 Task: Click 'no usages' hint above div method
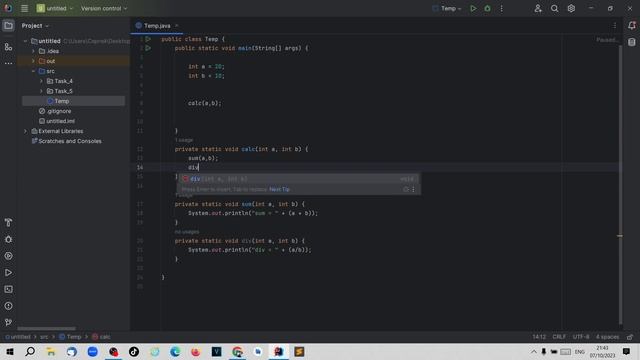tap(187, 232)
